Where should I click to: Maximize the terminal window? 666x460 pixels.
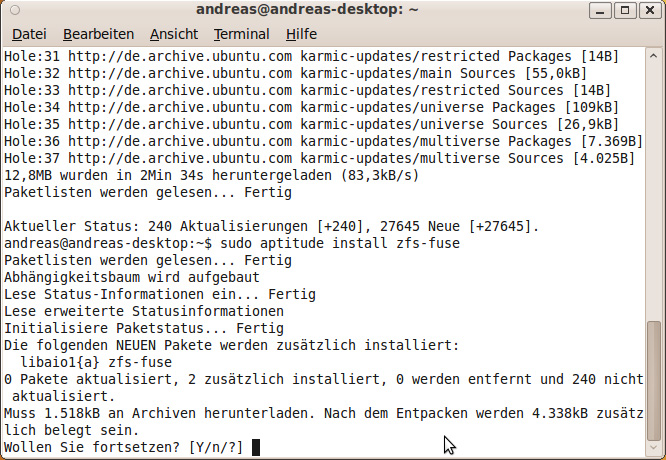tap(625, 10)
